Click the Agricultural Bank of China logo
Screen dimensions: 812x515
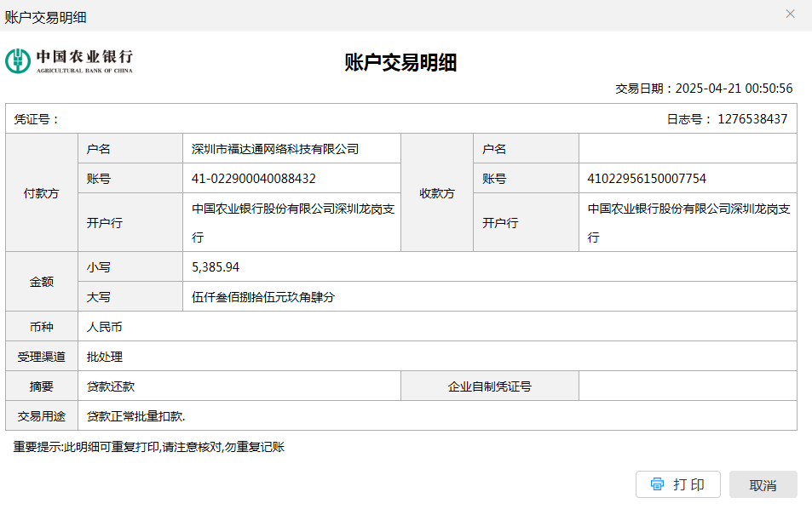click(69, 61)
